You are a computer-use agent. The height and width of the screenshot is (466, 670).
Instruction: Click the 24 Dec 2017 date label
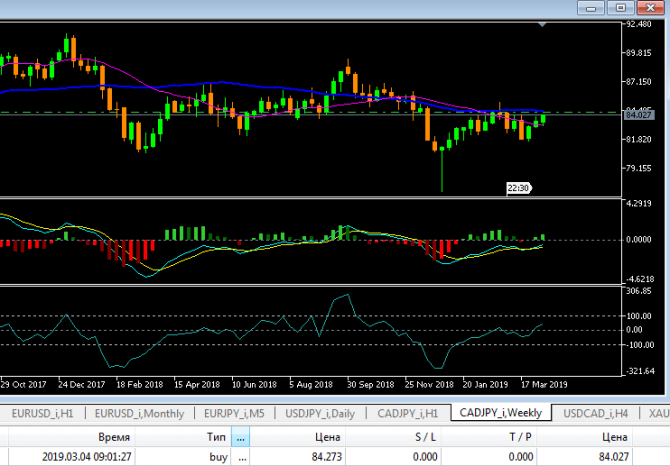point(81,384)
